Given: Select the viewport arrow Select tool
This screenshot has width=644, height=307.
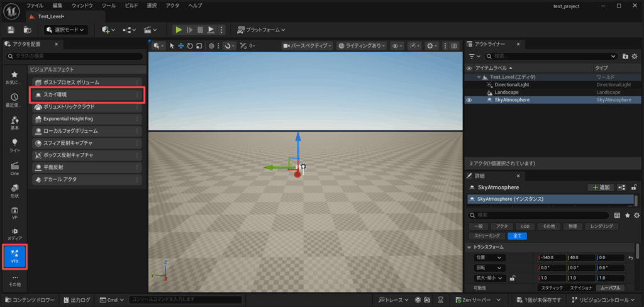Looking at the screenshot, I should tap(172, 46).
